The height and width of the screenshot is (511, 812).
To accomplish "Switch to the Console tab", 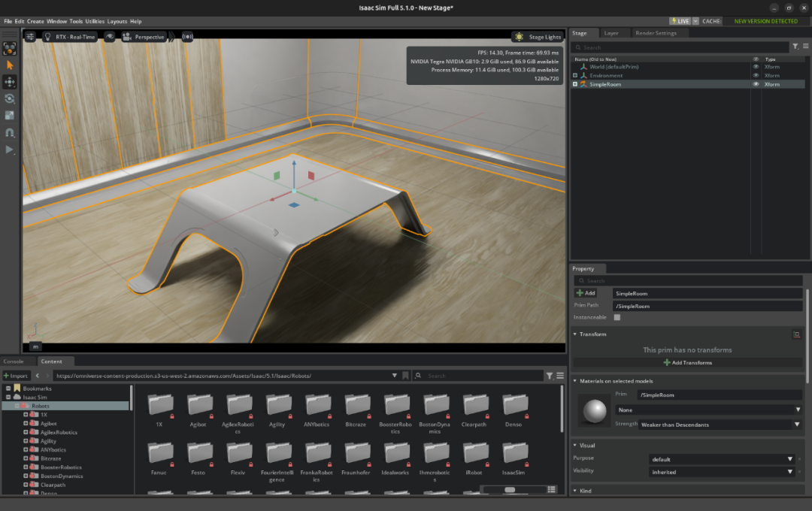I will 14,361.
